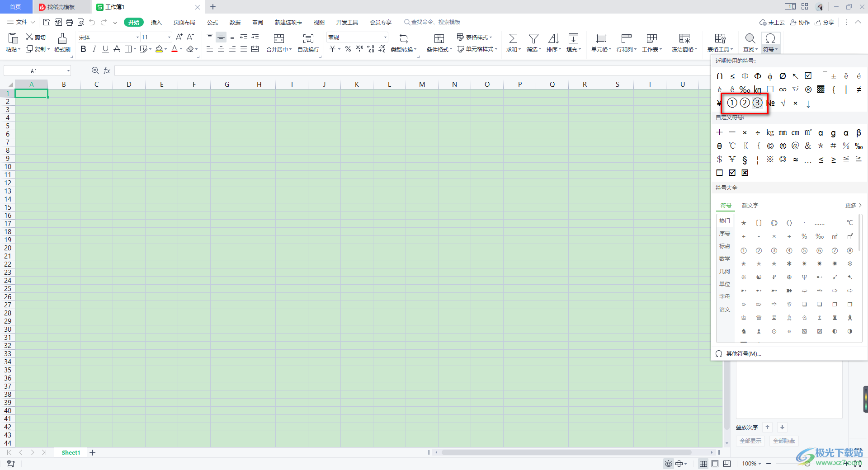Viewport: 868px width, 470px height.
Task: Insert the ∞ symbol from recent symbols
Action: coord(783,89)
